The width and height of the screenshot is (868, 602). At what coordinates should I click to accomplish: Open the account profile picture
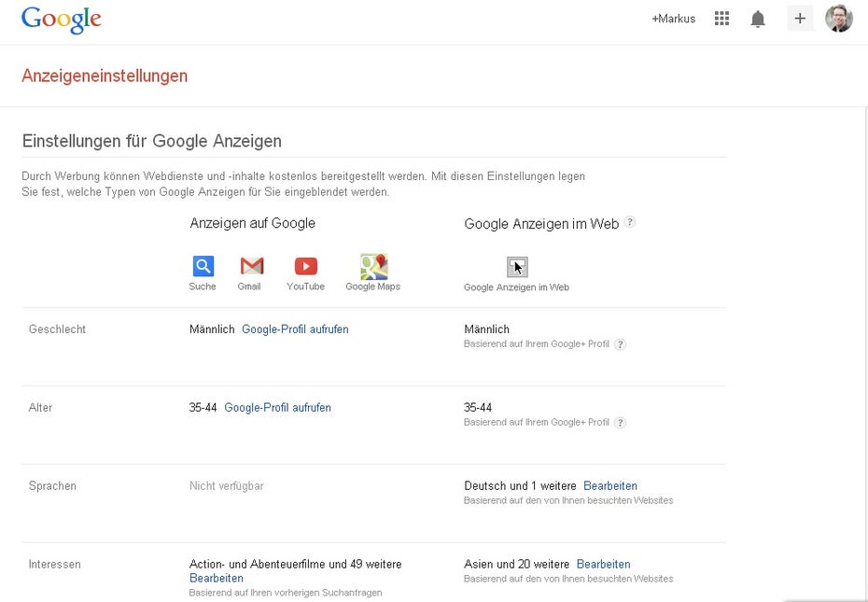point(839,19)
